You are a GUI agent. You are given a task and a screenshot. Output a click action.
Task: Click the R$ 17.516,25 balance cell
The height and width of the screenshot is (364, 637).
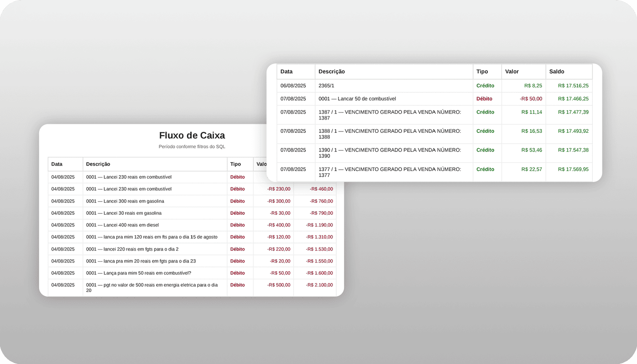(x=573, y=86)
